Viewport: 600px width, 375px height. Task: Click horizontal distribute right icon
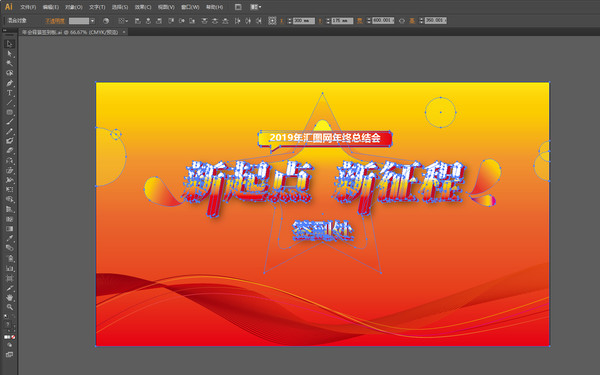pos(259,21)
